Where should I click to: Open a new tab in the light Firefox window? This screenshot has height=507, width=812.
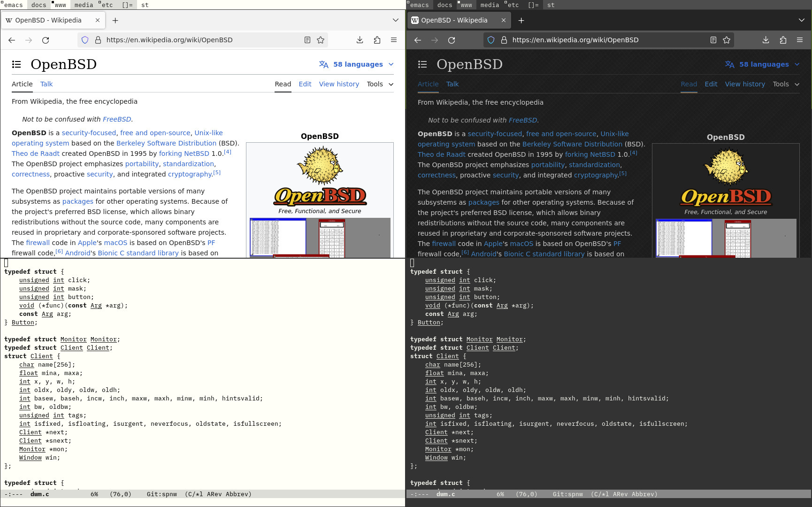115,20
